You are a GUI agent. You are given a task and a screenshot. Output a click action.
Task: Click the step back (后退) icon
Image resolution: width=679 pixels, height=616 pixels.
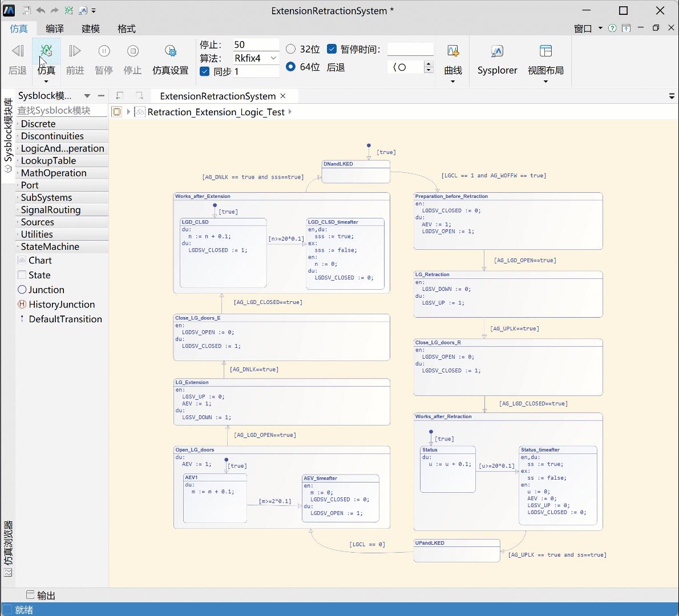(x=18, y=52)
